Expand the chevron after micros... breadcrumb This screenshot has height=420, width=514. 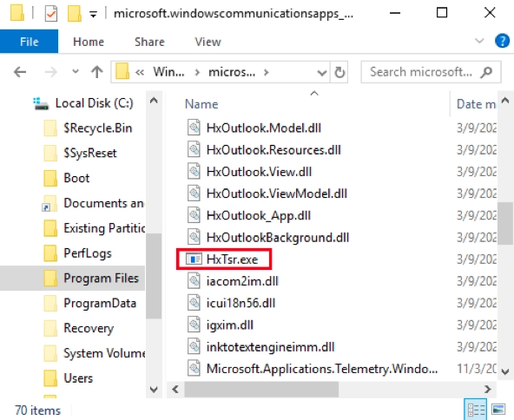[x=267, y=72]
